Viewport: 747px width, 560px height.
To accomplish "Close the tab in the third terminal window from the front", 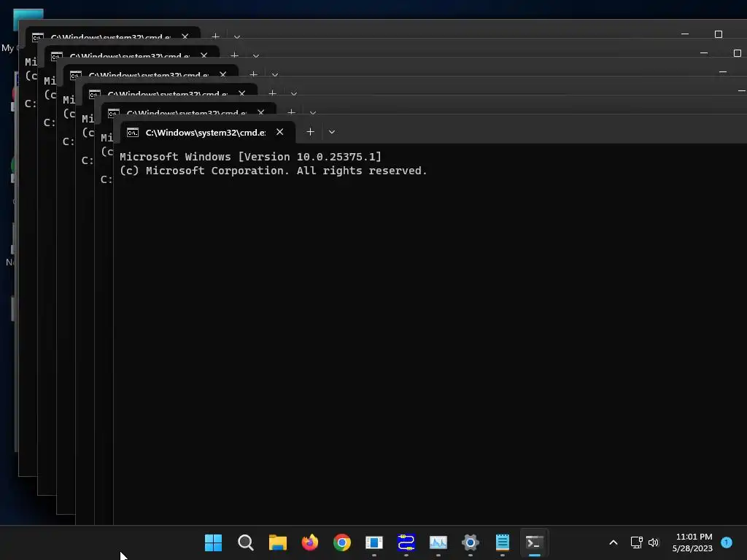I will click(242, 94).
